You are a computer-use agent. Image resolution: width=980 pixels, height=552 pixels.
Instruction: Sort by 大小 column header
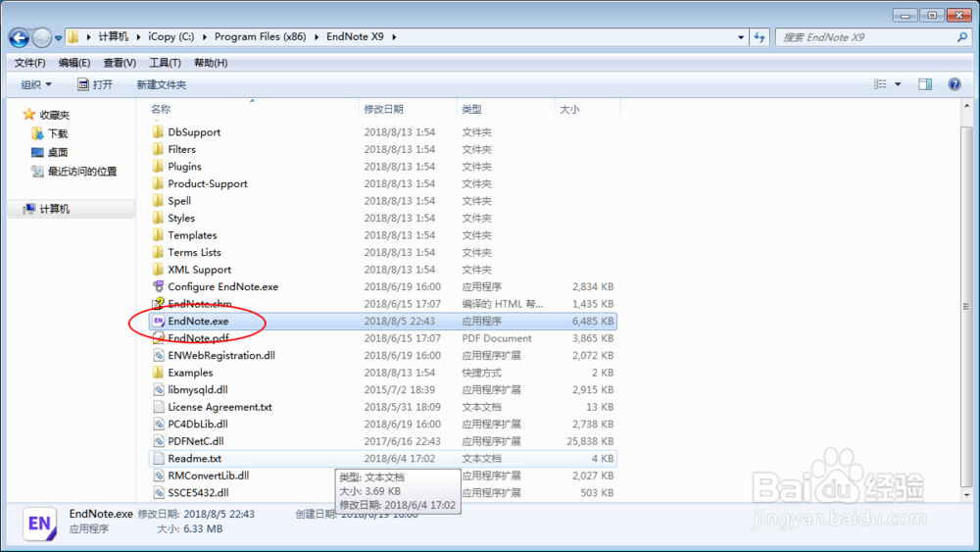pos(569,110)
